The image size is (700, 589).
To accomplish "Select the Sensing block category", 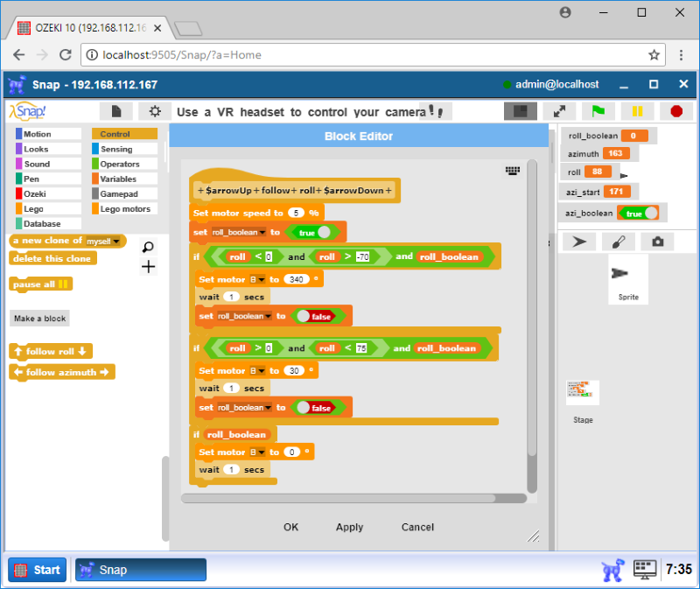I will [x=124, y=149].
